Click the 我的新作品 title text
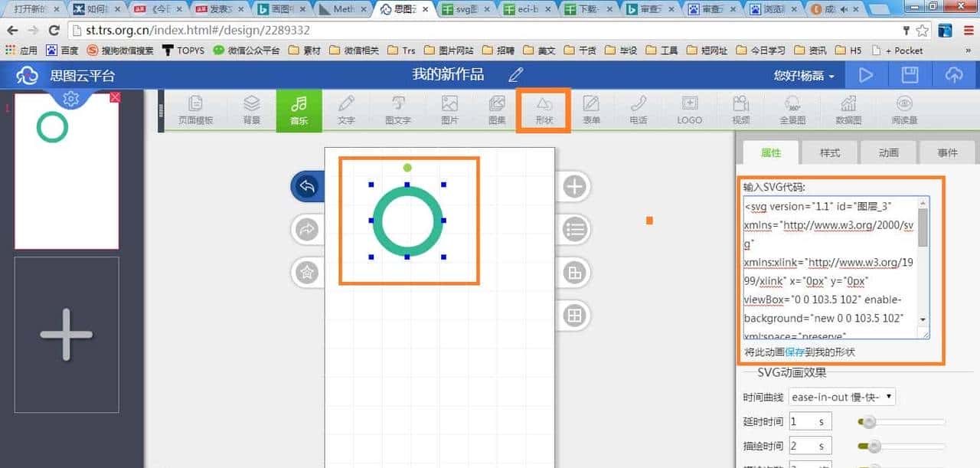The height and width of the screenshot is (468, 980). pyautogui.click(x=448, y=74)
